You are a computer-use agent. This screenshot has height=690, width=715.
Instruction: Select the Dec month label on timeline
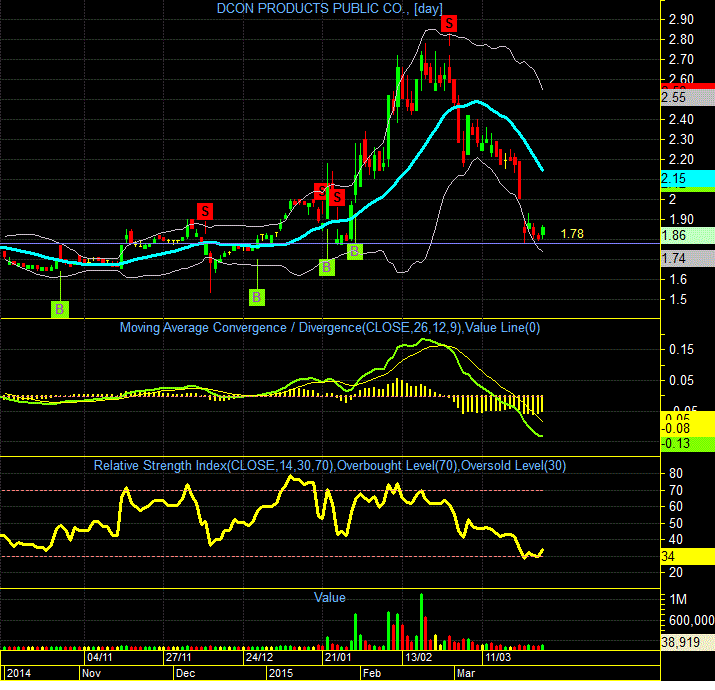186,674
